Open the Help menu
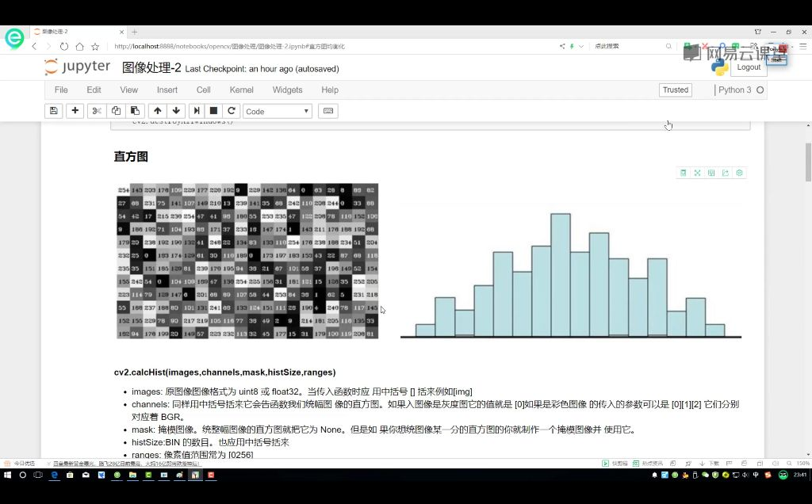812x504 pixels. coord(330,90)
